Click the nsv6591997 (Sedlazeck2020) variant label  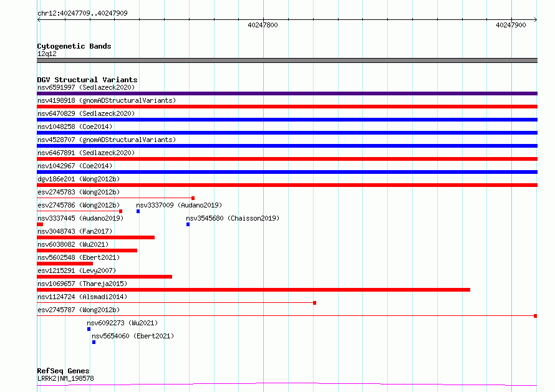coord(86,87)
